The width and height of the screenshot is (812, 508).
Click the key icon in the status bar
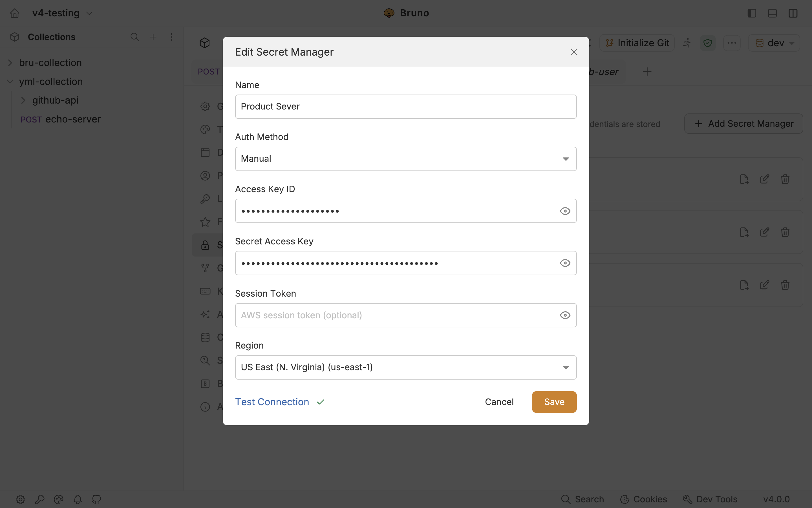coord(39,499)
